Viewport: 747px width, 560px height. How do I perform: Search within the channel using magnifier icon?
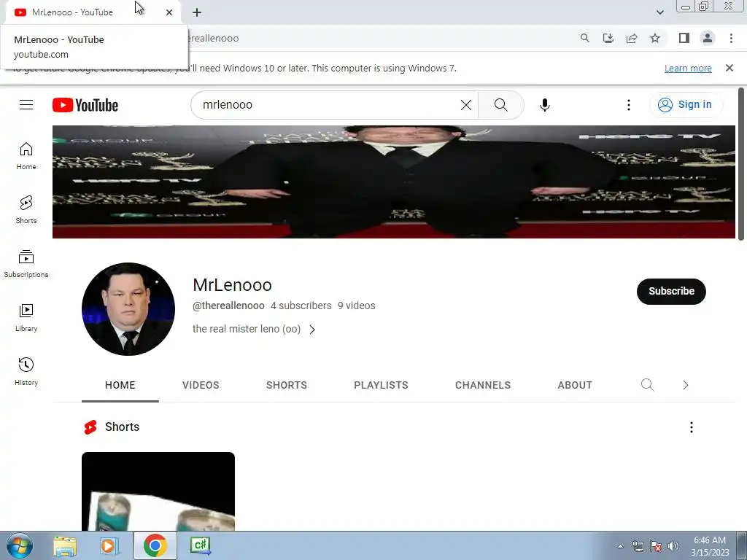[x=647, y=385]
